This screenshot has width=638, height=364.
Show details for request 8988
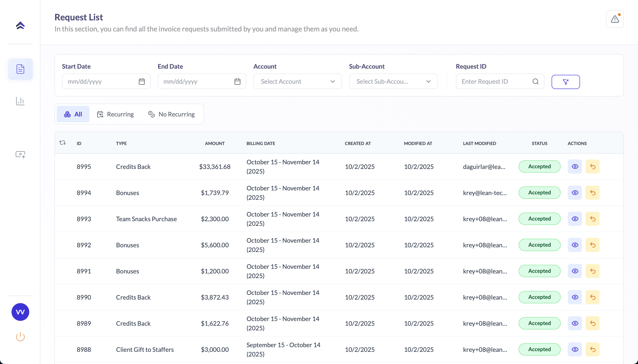[x=574, y=350]
